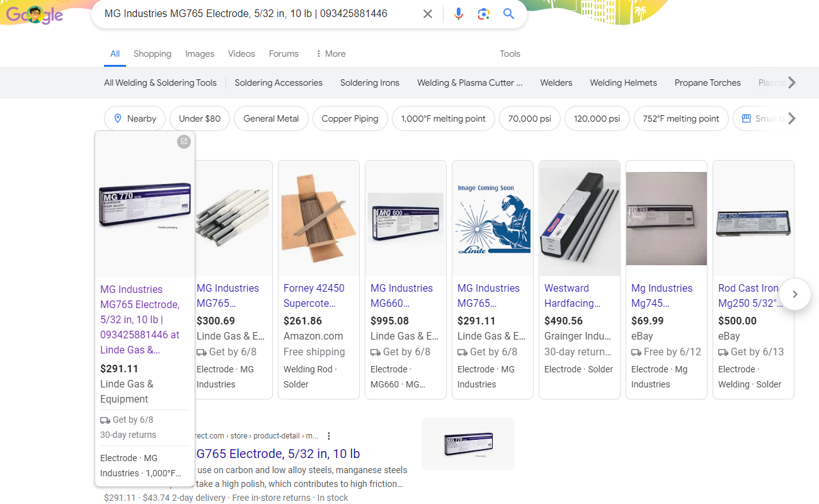Image resolution: width=819 pixels, height=504 pixels.
Task: Apply the 752°F melting point filter
Action: click(x=681, y=118)
